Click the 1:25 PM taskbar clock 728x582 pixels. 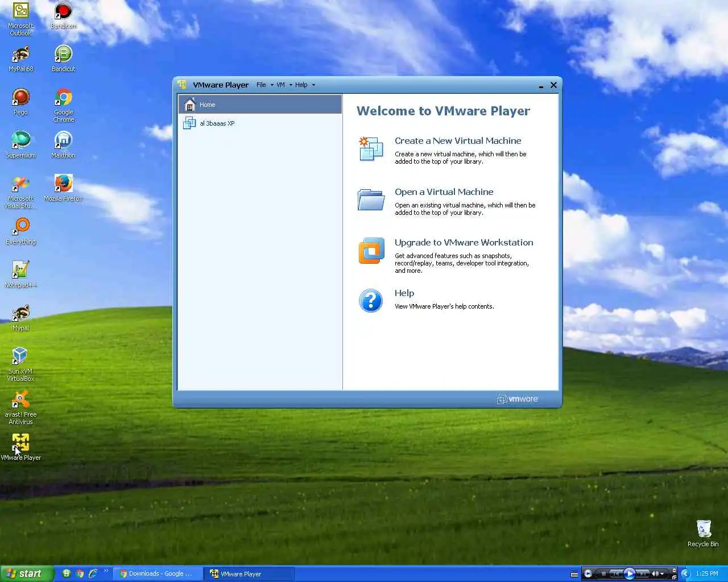(x=707, y=573)
